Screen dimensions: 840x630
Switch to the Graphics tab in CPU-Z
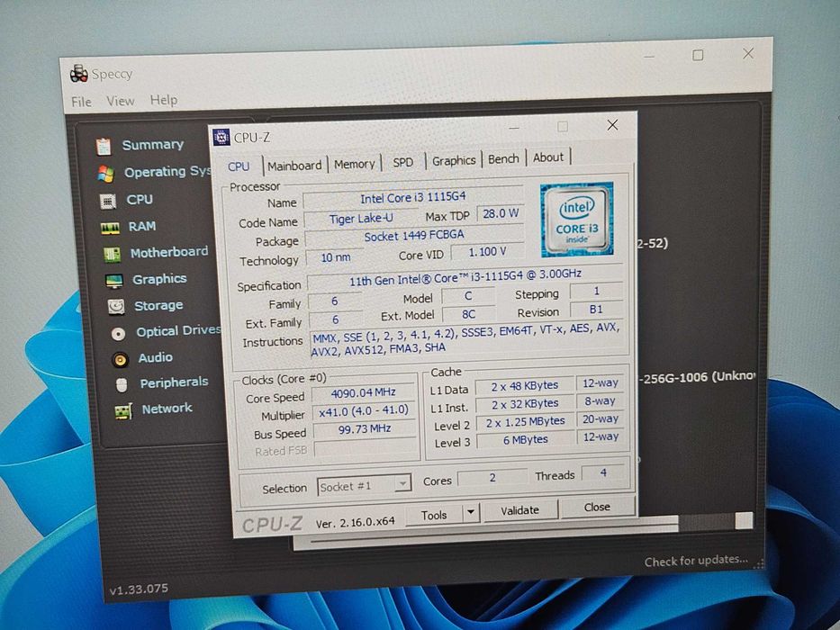coord(454,161)
